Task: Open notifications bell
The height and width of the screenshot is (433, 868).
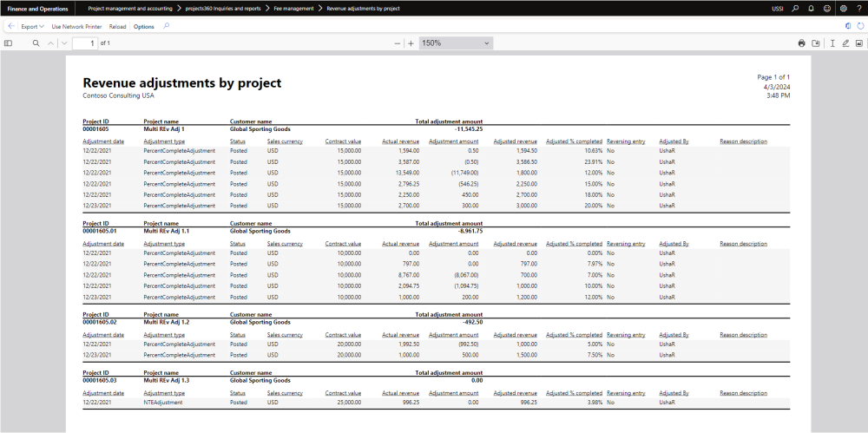Action: [x=811, y=9]
